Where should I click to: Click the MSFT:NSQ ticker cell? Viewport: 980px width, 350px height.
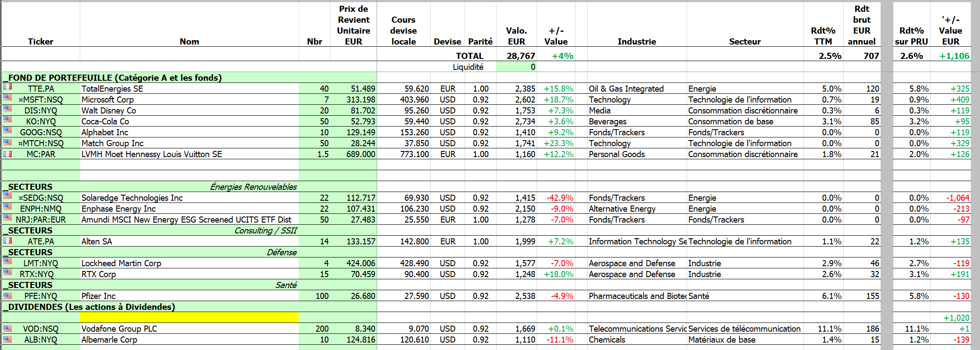pos(41,100)
